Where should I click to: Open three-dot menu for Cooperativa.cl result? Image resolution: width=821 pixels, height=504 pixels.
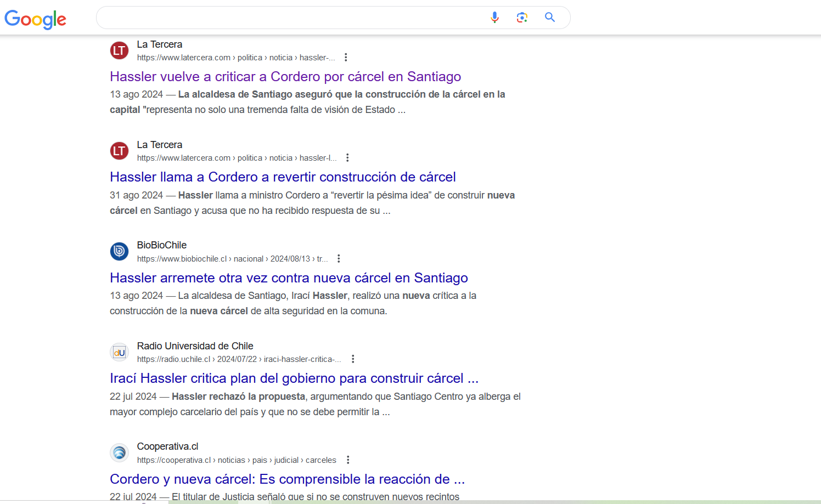348,460
